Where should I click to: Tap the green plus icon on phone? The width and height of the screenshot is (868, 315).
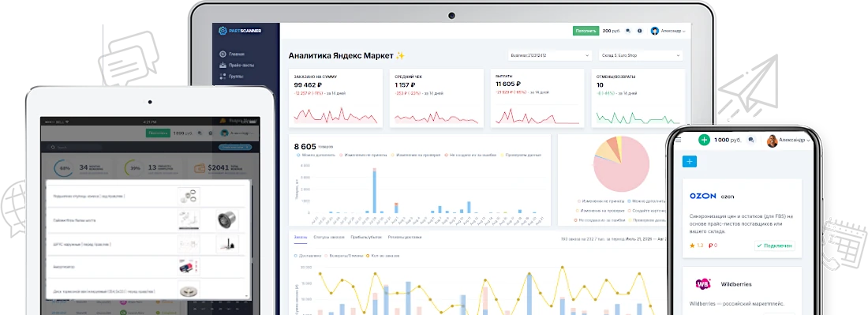click(x=704, y=140)
